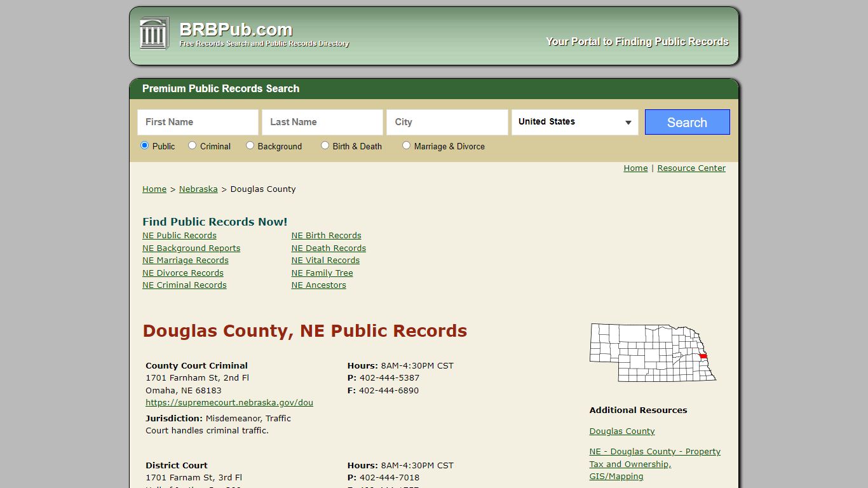Click the Jurisdiction: Misdemeanor, Traffic text

(x=218, y=419)
